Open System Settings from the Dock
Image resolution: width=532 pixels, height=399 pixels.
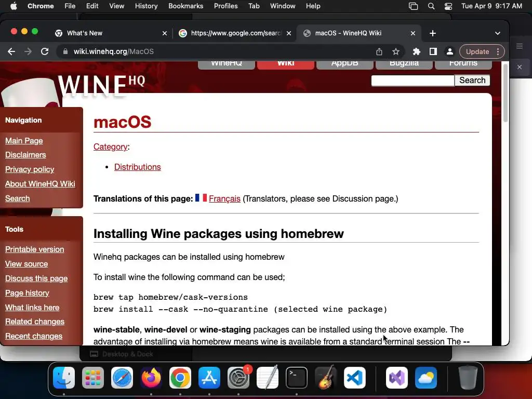[238, 378]
